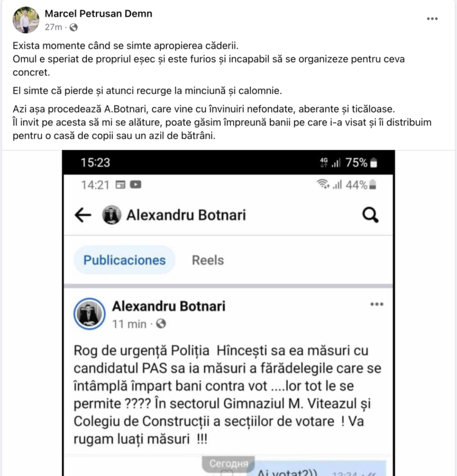The height and width of the screenshot is (476, 457).
Task: Open Marcel Petrusan Demn's profile name link
Action: [x=98, y=14]
